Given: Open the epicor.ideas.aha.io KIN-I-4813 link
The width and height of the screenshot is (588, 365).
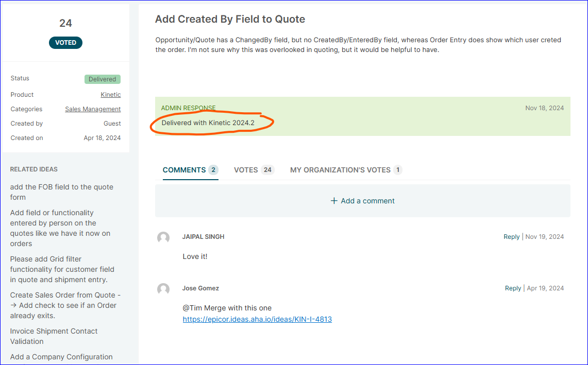Looking at the screenshot, I should click(257, 319).
